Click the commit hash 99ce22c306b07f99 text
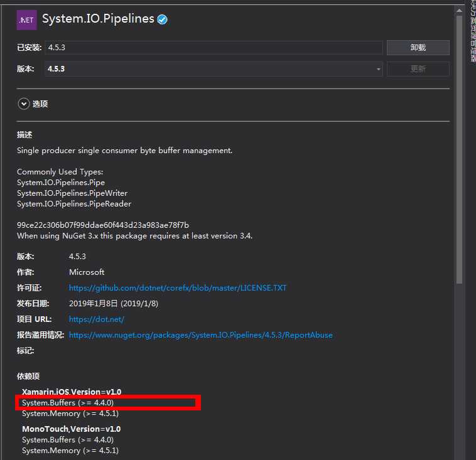This screenshot has width=476, height=460. (x=103, y=225)
